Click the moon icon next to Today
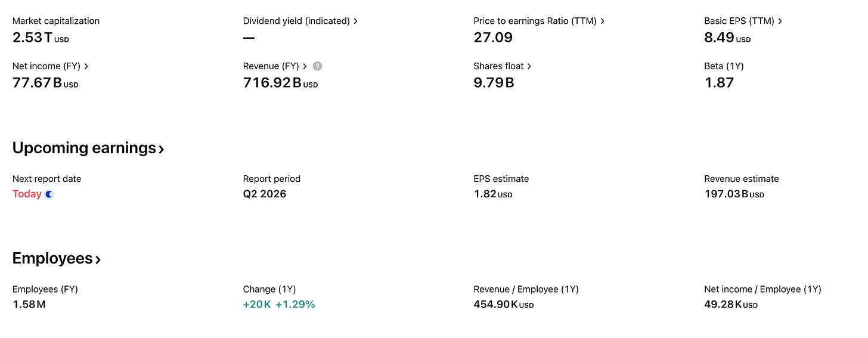Viewport: 868px width, 338px height. click(49, 194)
